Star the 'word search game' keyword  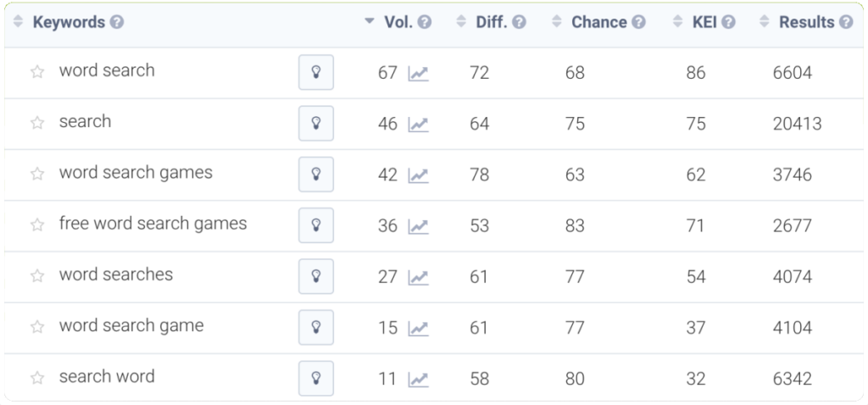pos(36,328)
